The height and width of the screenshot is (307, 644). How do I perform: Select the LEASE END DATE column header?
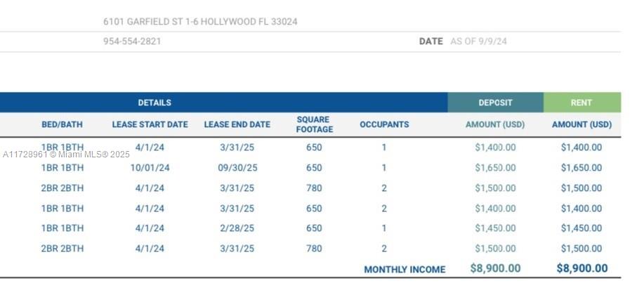pos(237,124)
